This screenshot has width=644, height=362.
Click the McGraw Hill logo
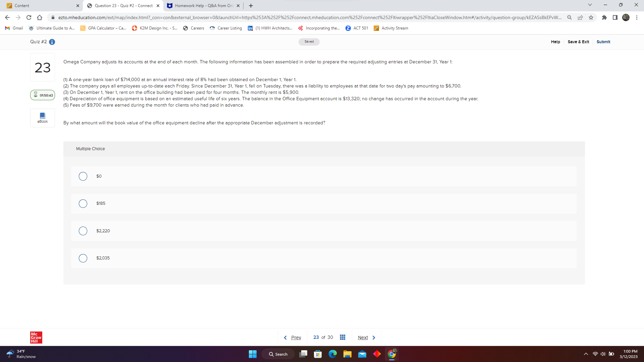[36, 337]
